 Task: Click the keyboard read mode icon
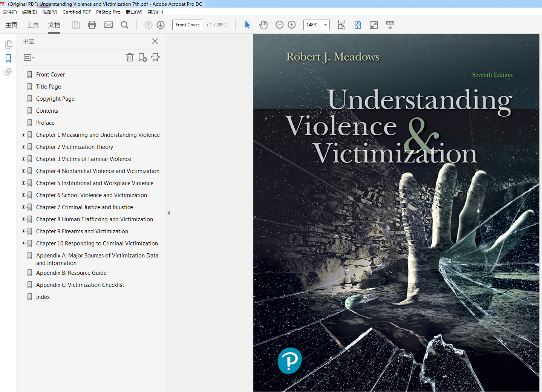coord(390,25)
